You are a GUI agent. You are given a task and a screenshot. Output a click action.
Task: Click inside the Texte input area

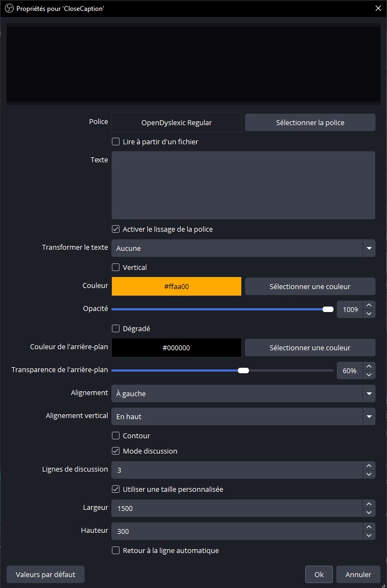coord(243,185)
